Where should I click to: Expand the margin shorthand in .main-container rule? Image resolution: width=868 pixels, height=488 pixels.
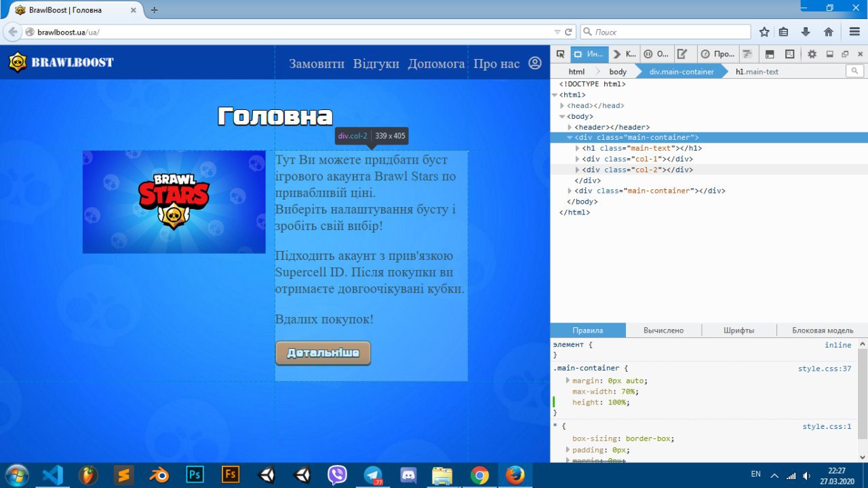pyautogui.click(x=568, y=380)
